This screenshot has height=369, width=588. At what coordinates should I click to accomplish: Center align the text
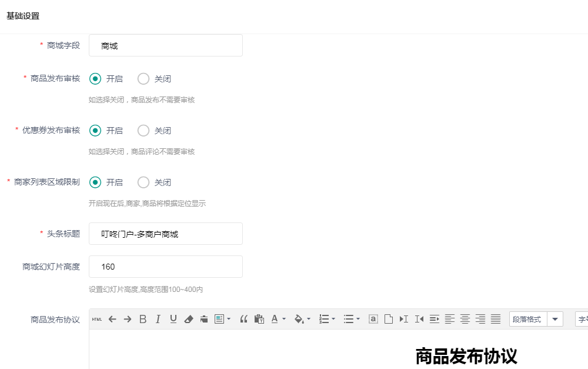click(x=465, y=319)
